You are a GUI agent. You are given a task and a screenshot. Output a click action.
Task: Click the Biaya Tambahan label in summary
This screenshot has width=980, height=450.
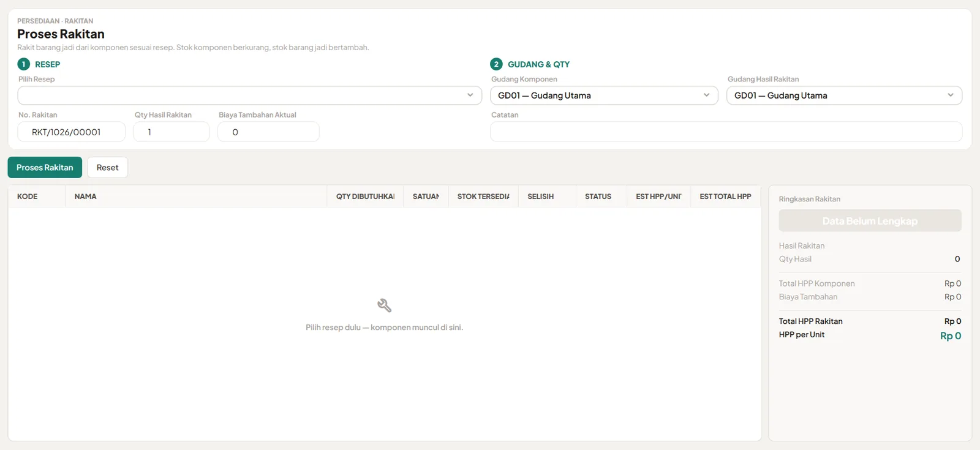808,297
